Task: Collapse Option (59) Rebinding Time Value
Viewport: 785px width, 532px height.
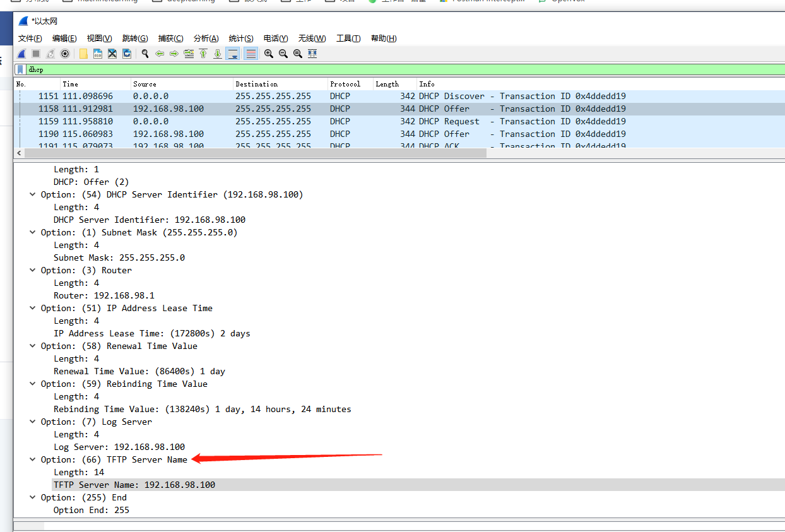Action: [32, 384]
